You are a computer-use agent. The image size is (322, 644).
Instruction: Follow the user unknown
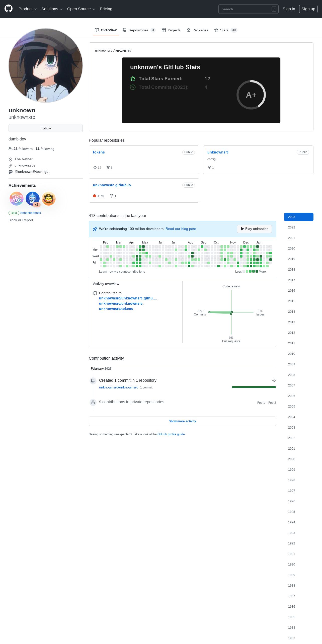(x=46, y=128)
